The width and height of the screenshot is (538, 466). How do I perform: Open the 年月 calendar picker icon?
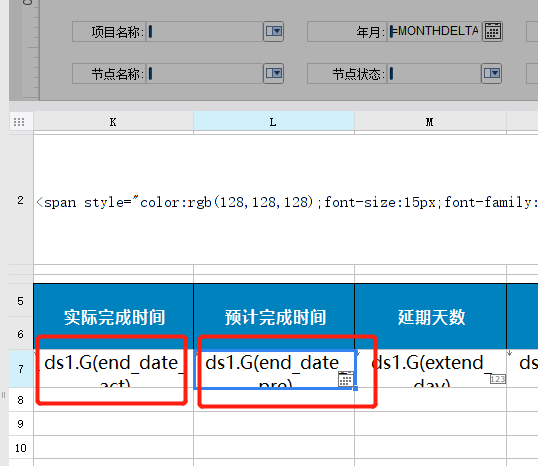(493, 32)
